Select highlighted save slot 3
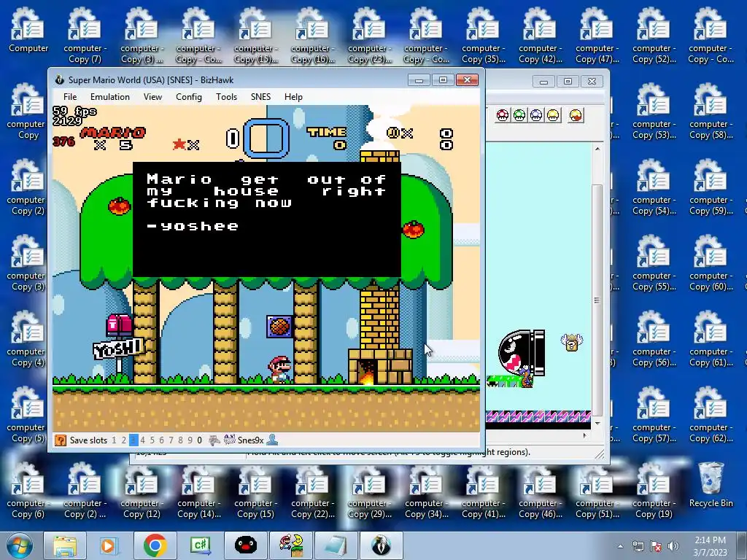747x560 pixels. [133, 440]
